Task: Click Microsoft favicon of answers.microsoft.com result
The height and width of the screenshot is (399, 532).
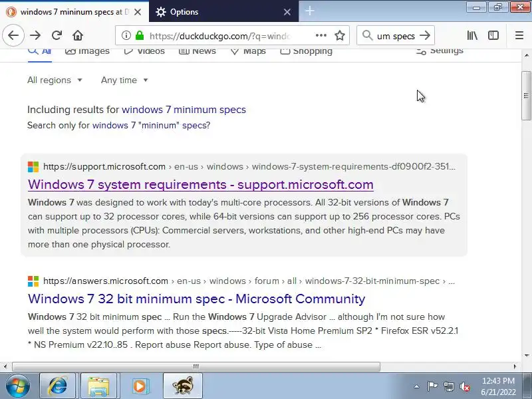Action: pyautogui.click(x=33, y=281)
